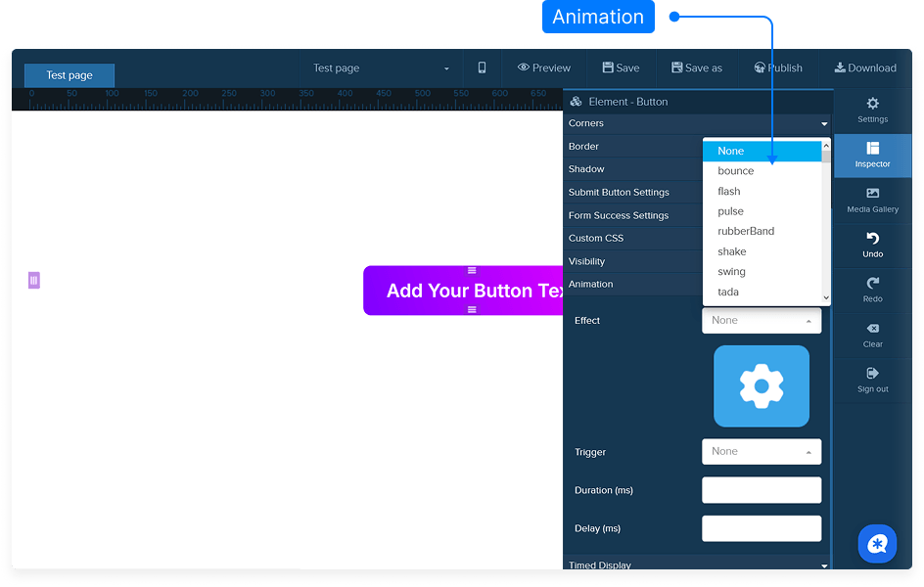
Task: Open the round chat help button
Action: tap(877, 544)
